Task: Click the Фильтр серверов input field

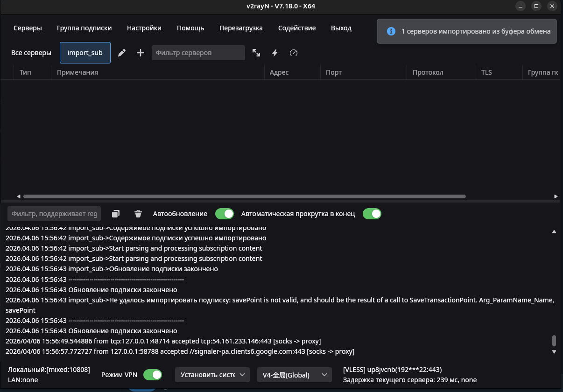Action: 198,53
